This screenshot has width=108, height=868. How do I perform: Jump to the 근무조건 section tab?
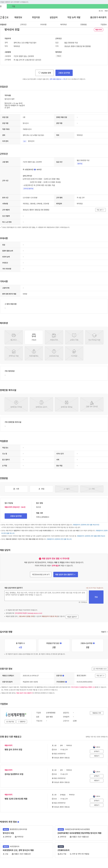point(23,25)
